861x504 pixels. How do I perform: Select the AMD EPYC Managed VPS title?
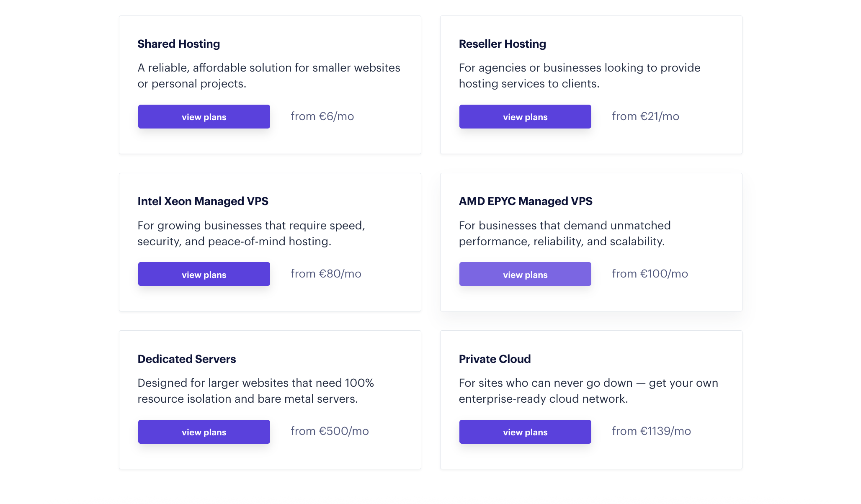click(x=526, y=201)
